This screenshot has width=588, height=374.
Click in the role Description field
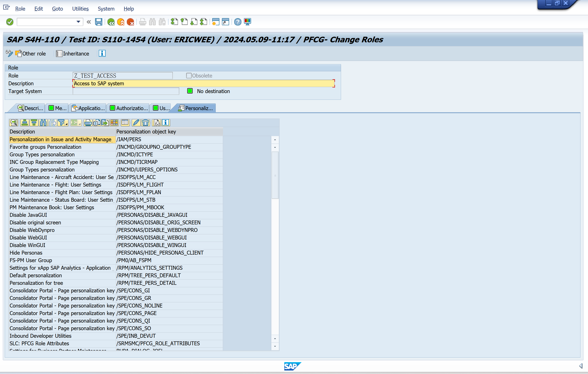(x=203, y=83)
